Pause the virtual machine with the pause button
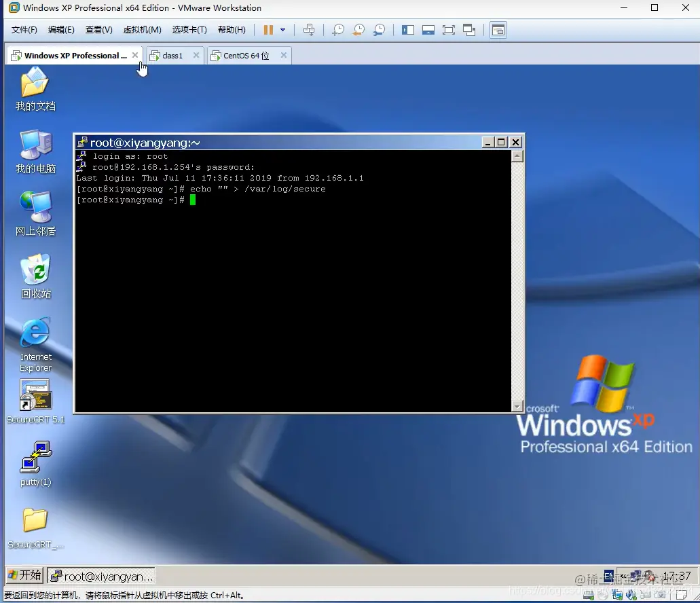The width and height of the screenshot is (700, 603). (x=268, y=30)
